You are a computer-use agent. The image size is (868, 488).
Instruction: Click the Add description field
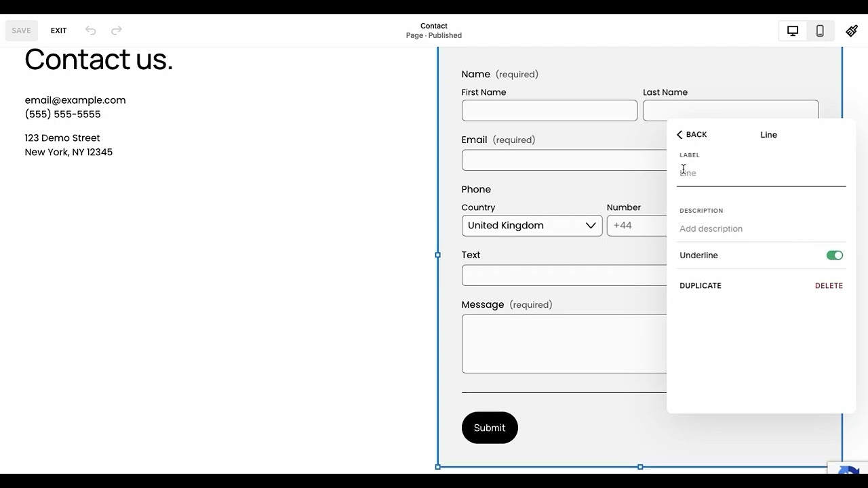pyautogui.click(x=759, y=229)
